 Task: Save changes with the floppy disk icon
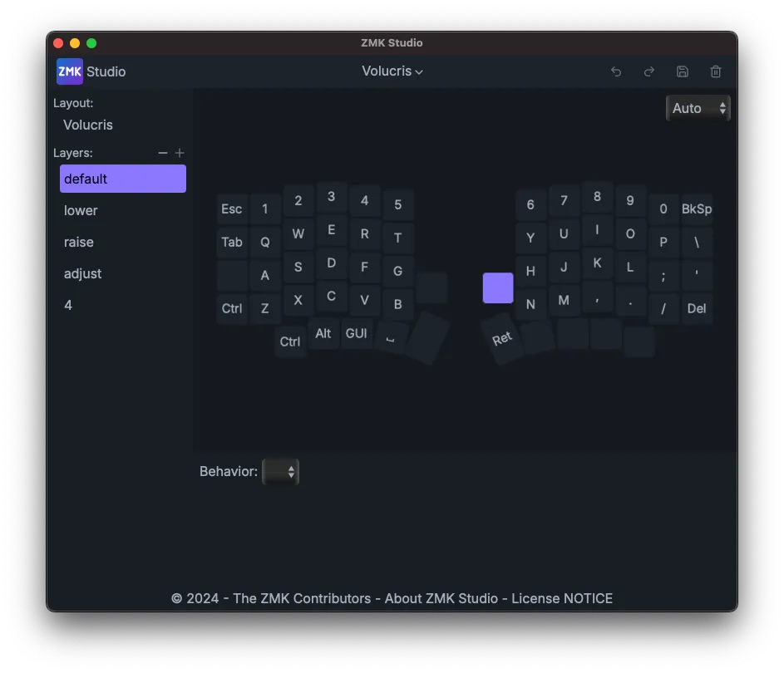683,71
